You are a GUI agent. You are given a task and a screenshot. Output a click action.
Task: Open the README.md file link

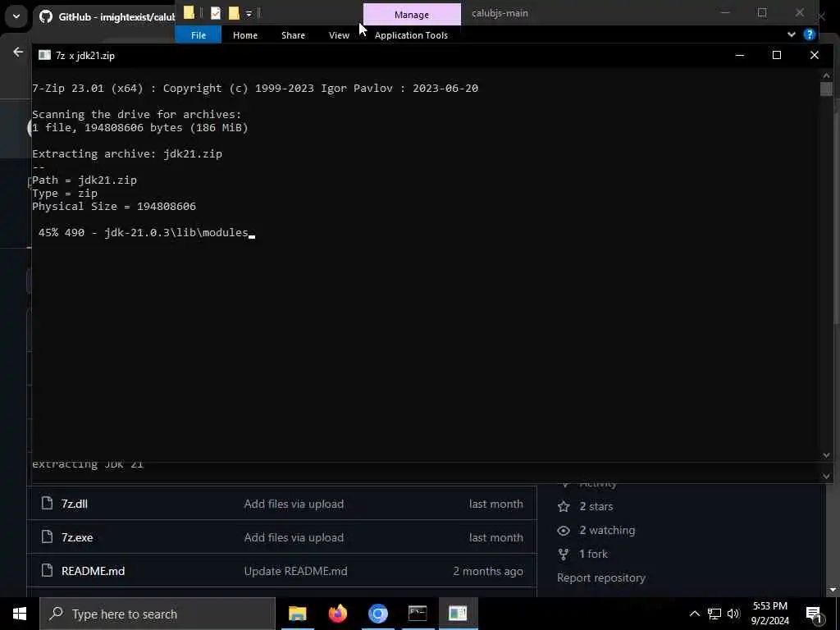pos(94,571)
